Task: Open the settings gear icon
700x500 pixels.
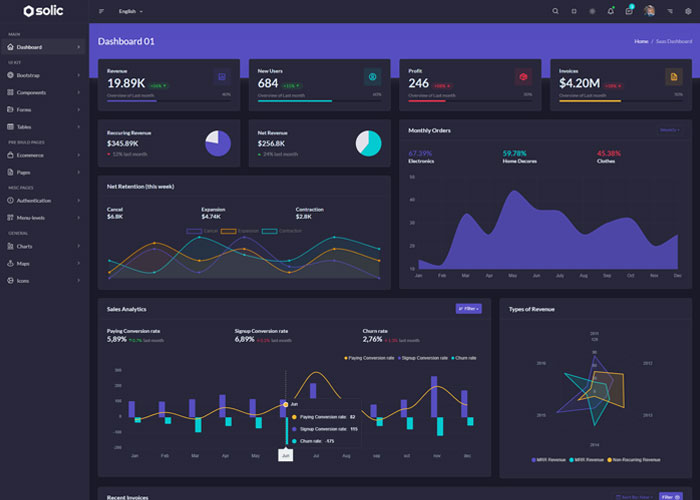Action: pos(689,11)
